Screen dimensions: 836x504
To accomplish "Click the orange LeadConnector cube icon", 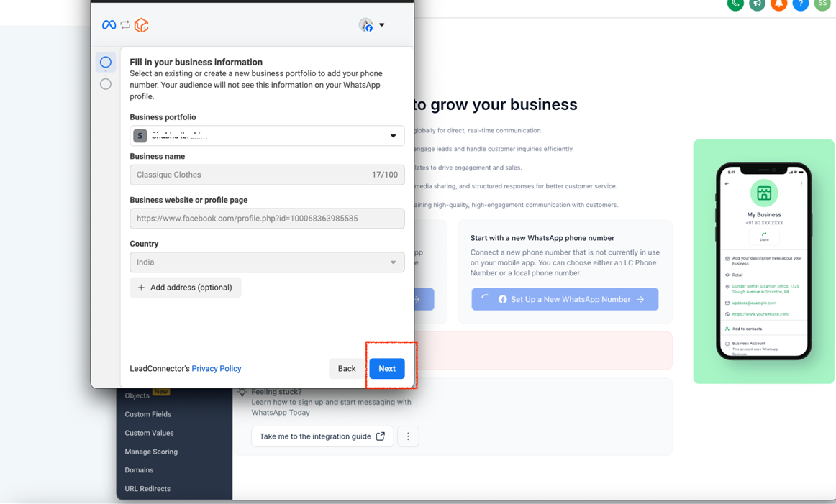I will coord(141,25).
